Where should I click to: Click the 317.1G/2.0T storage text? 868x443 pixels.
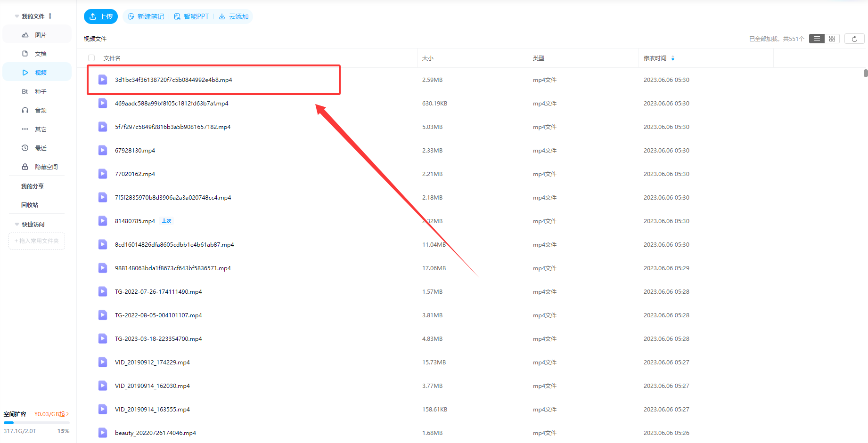tap(20, 431)
